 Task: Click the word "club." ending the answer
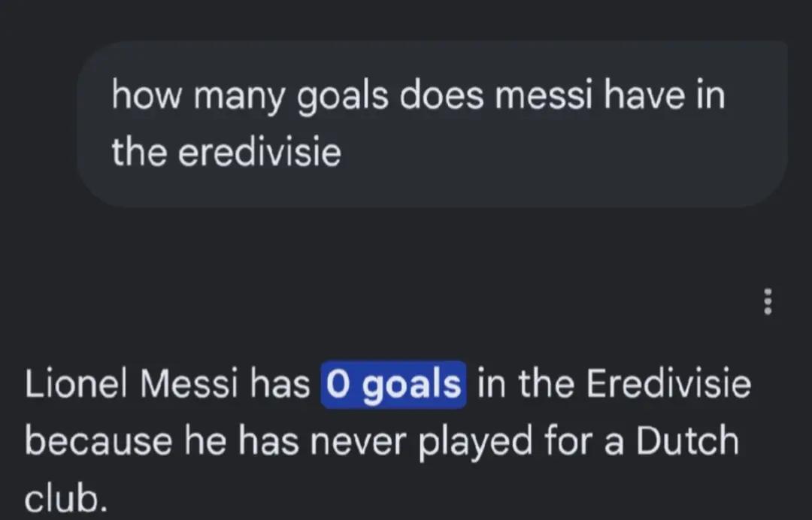[66, 497]
